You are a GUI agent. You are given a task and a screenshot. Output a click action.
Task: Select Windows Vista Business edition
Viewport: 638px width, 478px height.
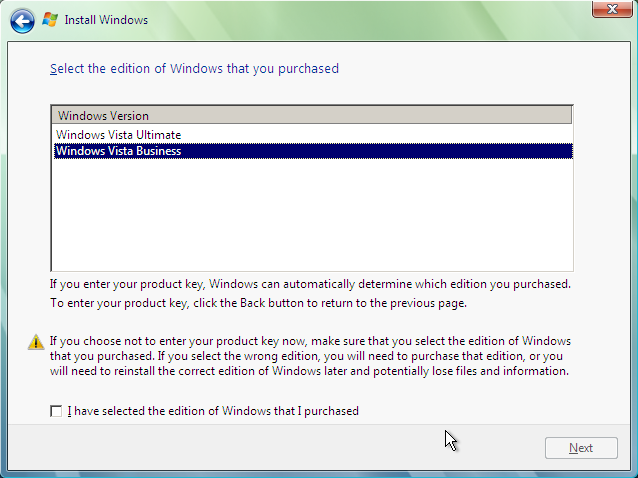click(x=118, y=151)
